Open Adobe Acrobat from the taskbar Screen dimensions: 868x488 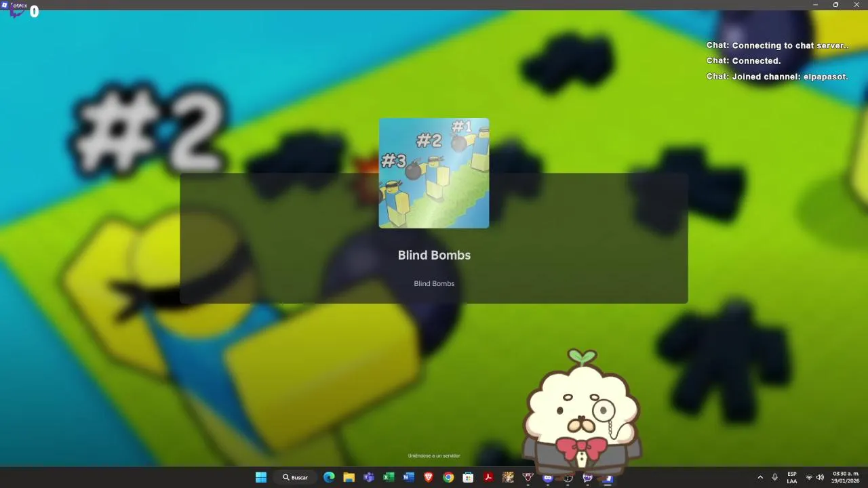488,477
